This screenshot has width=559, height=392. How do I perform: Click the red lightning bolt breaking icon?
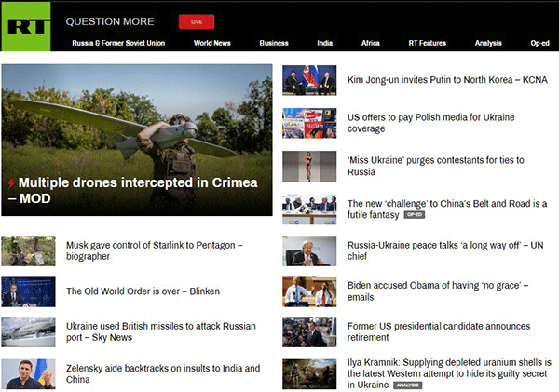coord(11,183)
